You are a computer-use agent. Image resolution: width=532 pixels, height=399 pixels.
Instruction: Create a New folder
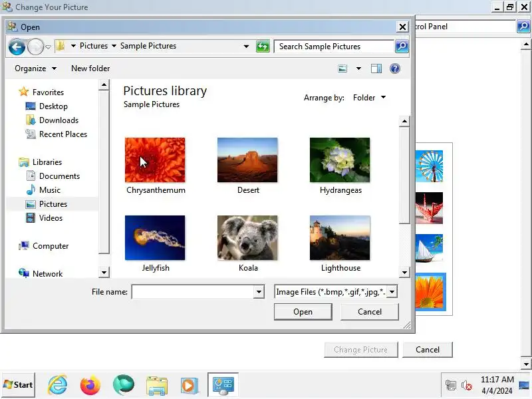pyautogui.click(x=90, y=68)
